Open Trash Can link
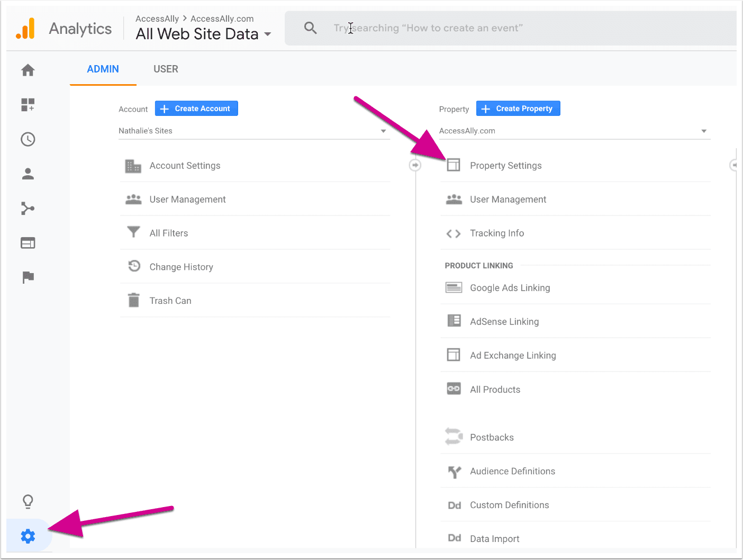 [x=170, y=301]
